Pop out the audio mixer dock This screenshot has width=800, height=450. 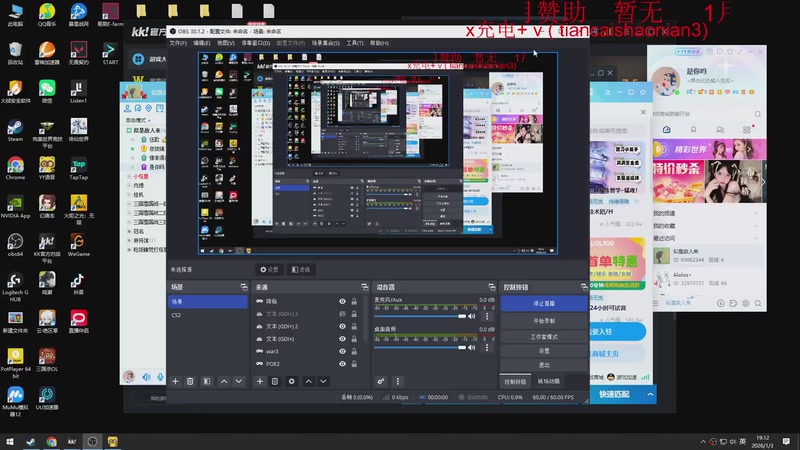tap(491, 287)
